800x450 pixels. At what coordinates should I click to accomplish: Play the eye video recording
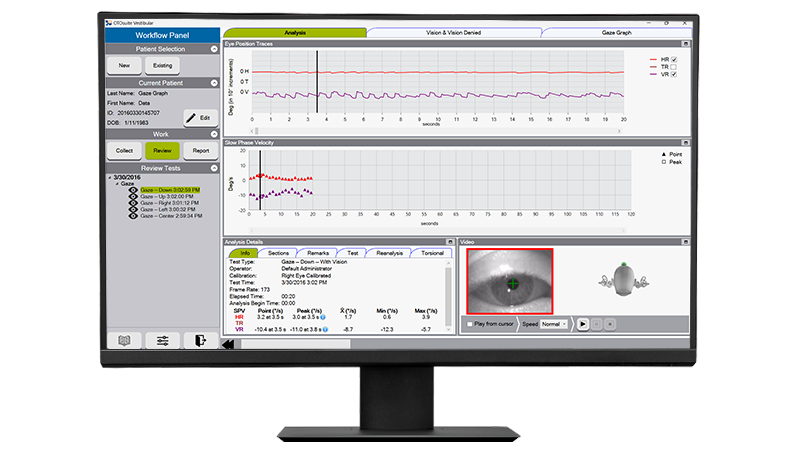[x=583, y=324]
